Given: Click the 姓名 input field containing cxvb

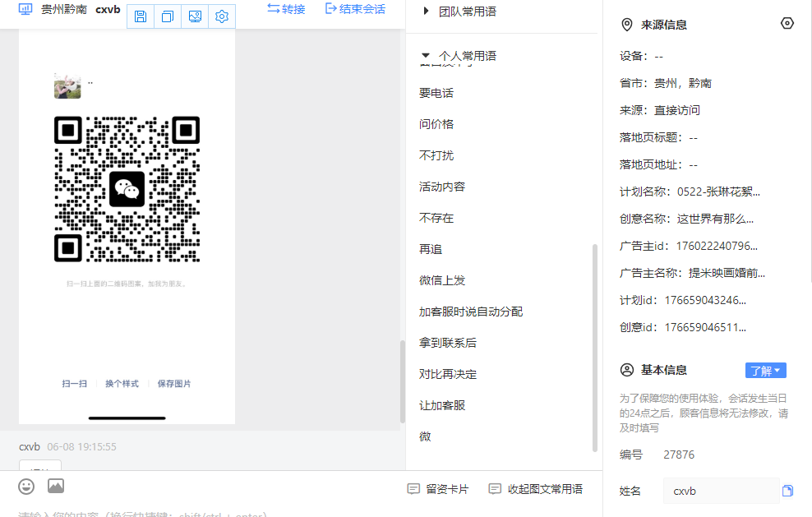Looking at the screenshot, I should (x=721, y=491).
